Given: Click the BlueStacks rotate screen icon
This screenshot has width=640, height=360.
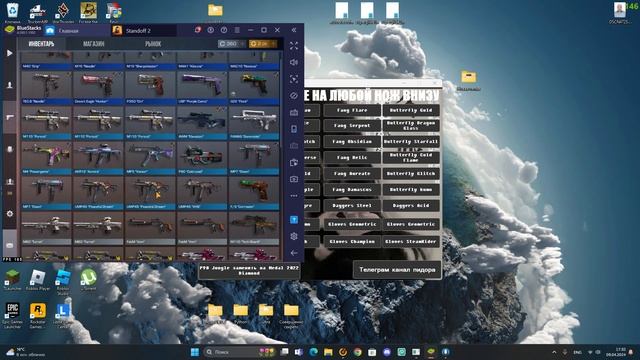Looking at the screenshot, I should click(x=294, y=96).
